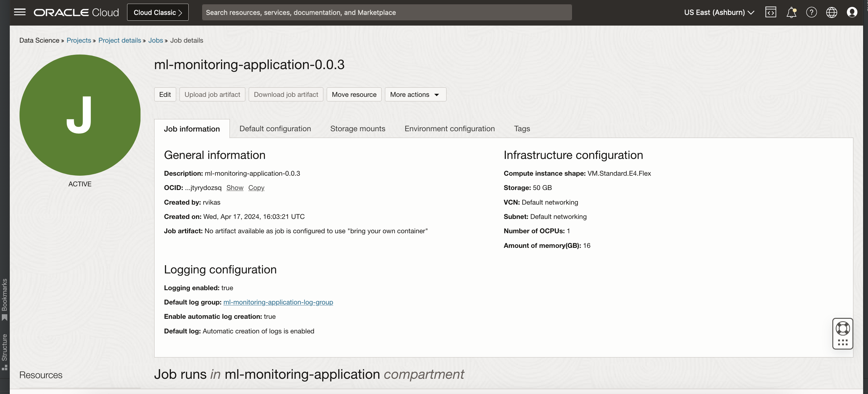Open Cloud Shell developer tools icon
This screenshot has height=394, width=868.
pos(771,12)
